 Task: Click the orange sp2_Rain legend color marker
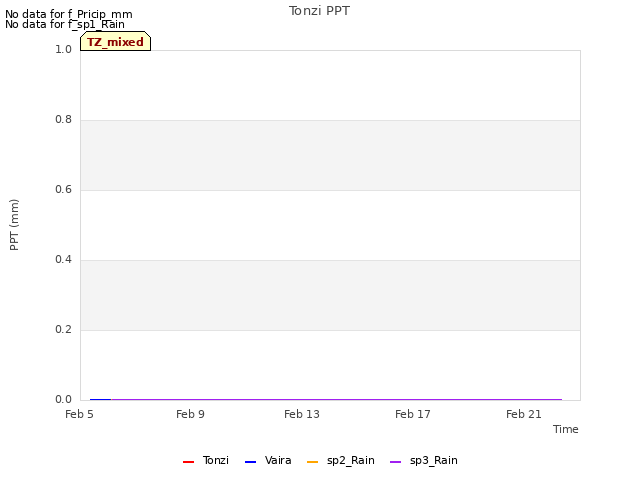click(312, 462)
